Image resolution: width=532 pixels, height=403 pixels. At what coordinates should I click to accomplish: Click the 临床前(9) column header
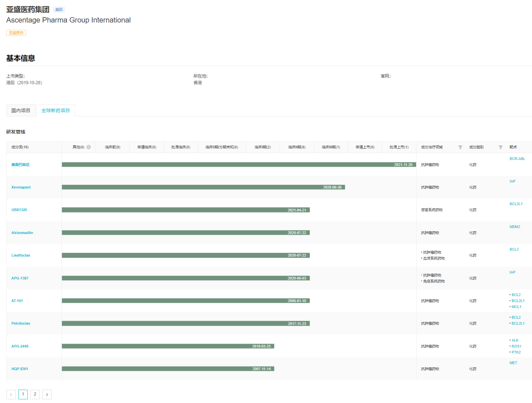point(113,147)
